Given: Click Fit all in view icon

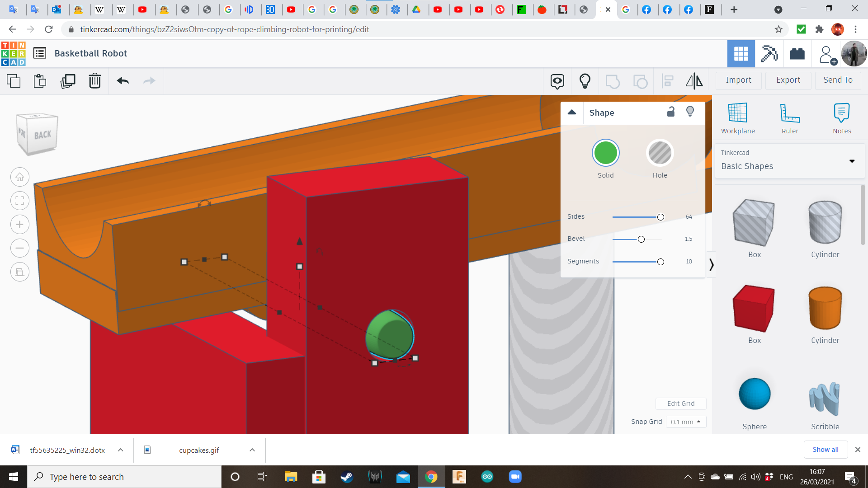Looking at the screenshot, I should pos(20,201).
